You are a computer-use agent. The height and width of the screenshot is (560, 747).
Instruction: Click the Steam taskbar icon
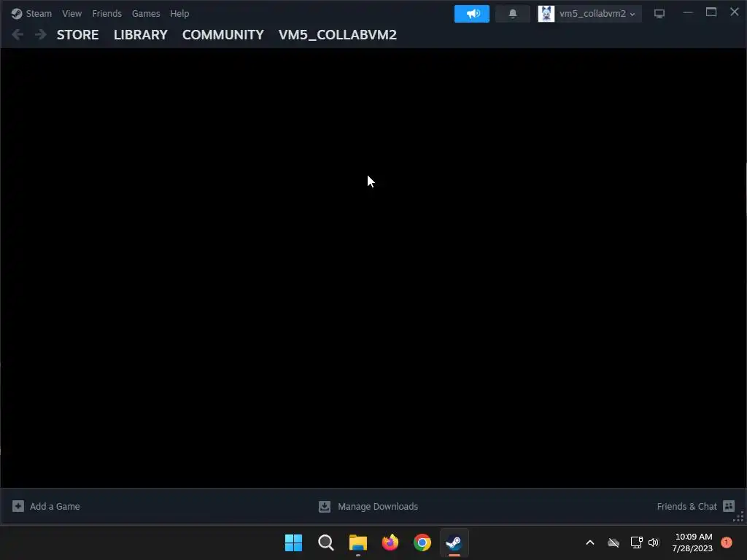tap(454, 542)
